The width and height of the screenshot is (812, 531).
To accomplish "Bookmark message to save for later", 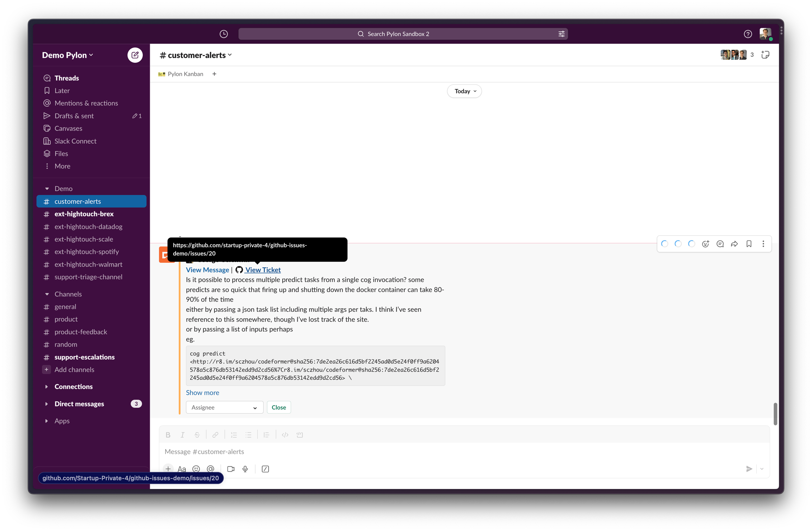I will coord(749,244).
